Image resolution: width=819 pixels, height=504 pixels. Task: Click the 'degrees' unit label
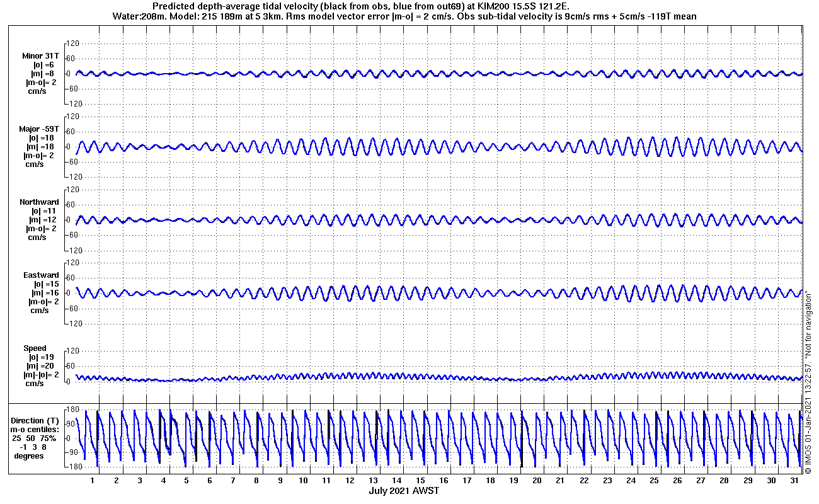click(29, 456)
